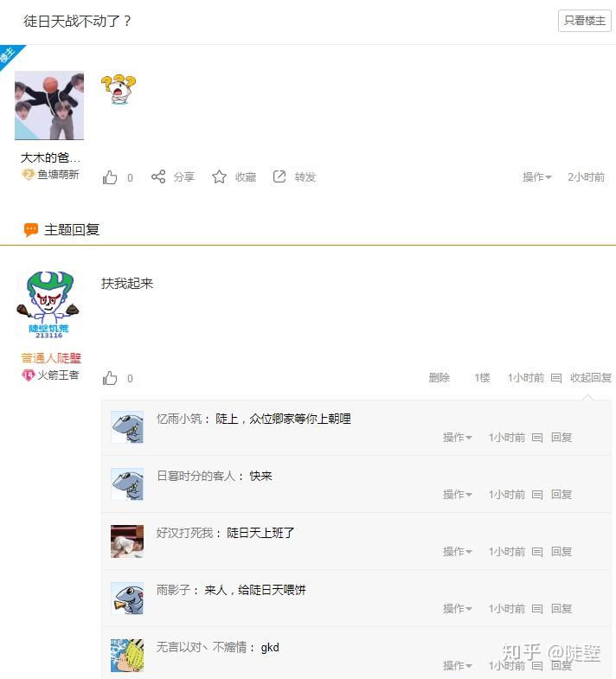The image size is (616, 679).
Task: Toggle 只看楼主 to view only poster
Action: (x=584, y=21)
